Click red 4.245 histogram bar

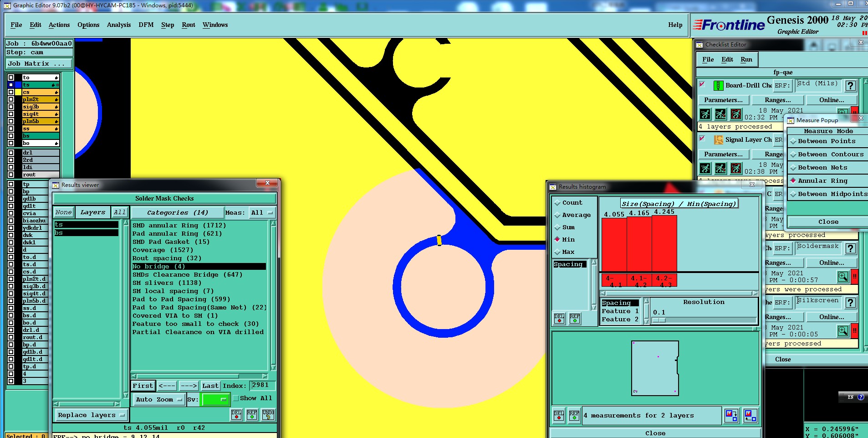664,243
